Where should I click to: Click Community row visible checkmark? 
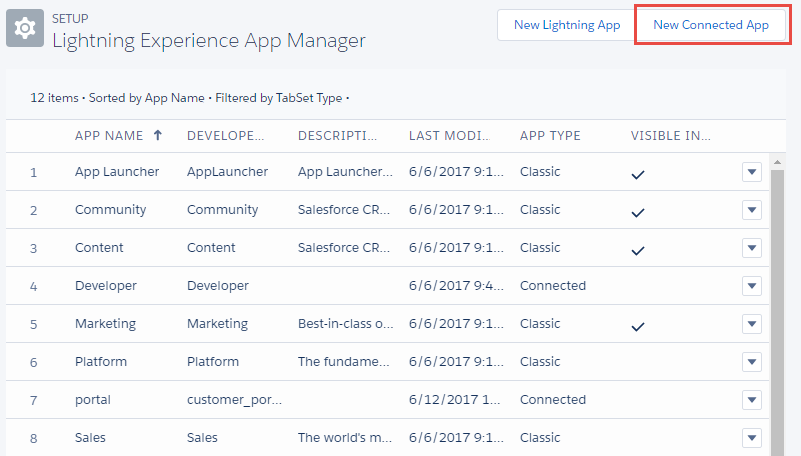(638, 212)
